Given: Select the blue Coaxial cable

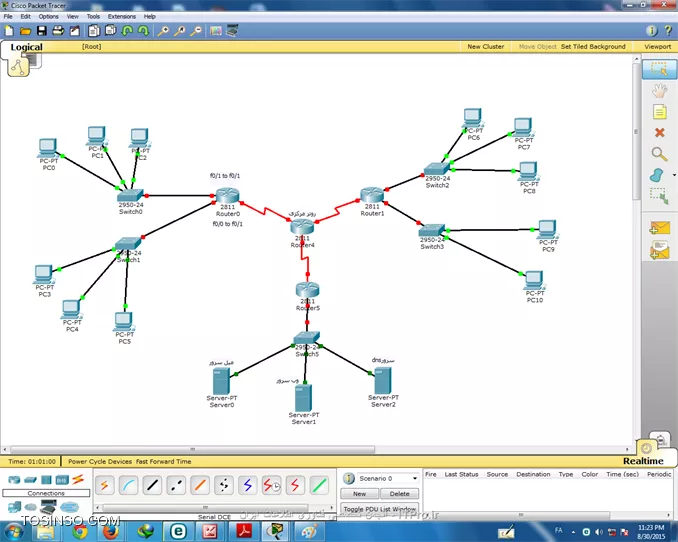Looking at the screenshot, I should [x=247, y=485].
